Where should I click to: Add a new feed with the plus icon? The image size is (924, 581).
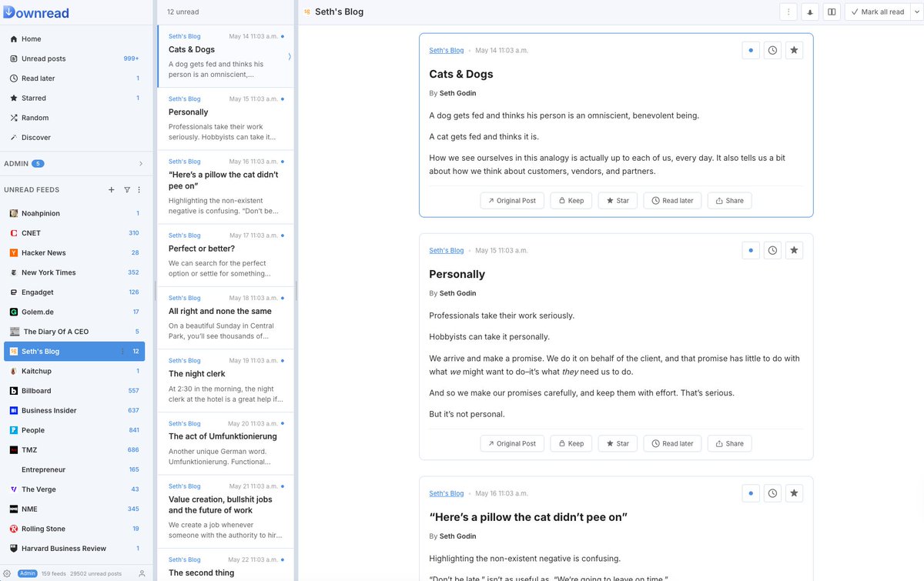(x=111, y=189)
